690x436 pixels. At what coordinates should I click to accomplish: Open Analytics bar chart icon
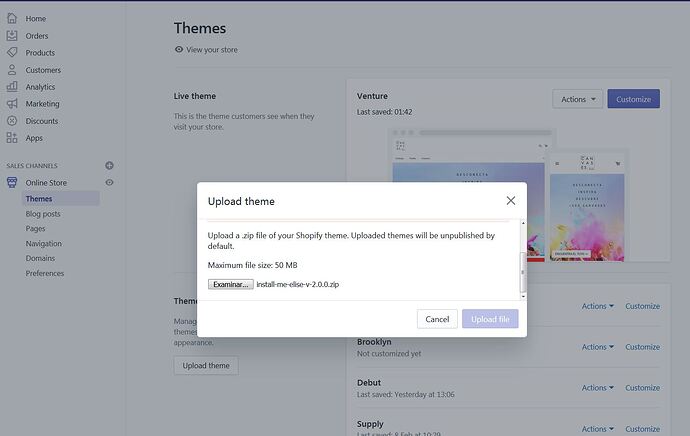(12, 87)
